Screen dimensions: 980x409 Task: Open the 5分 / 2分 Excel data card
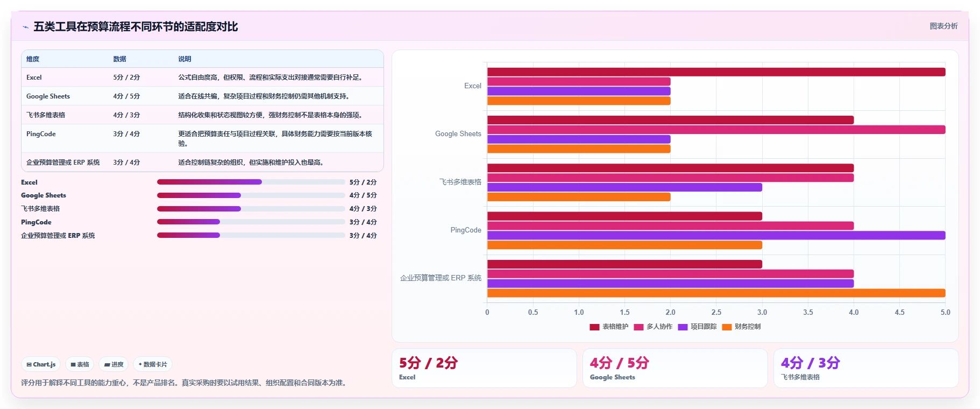pyautogui.click(x=484, y=368)
